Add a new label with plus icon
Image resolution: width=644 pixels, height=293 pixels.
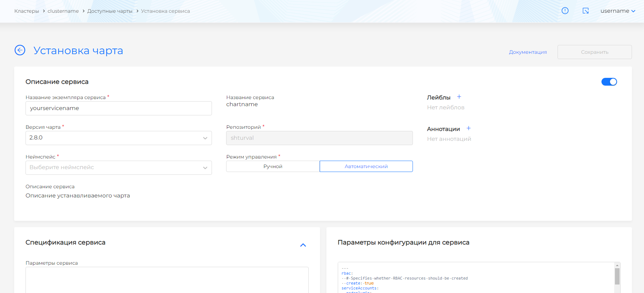(x=459, y=97)
